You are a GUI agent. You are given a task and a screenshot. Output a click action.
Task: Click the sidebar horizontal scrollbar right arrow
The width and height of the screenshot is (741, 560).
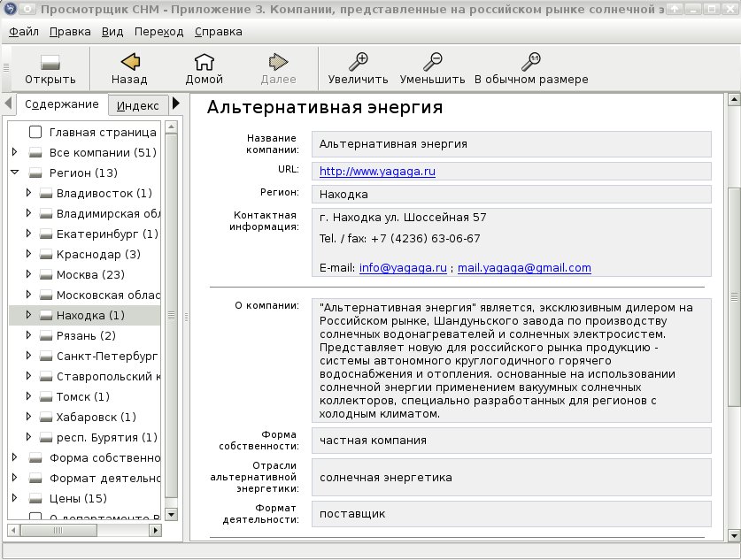coord(155,530)
